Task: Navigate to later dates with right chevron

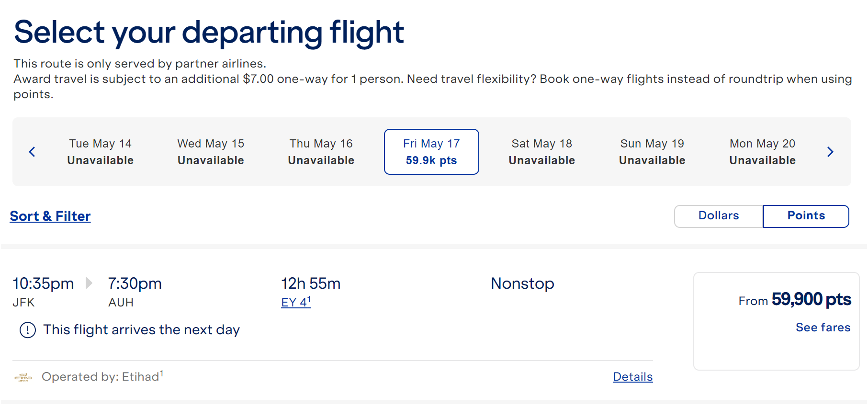Action: (831, 151)
